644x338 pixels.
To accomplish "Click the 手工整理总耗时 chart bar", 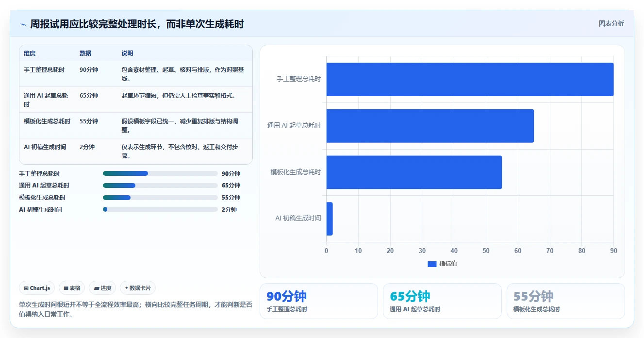I will [x=470, y=79].
